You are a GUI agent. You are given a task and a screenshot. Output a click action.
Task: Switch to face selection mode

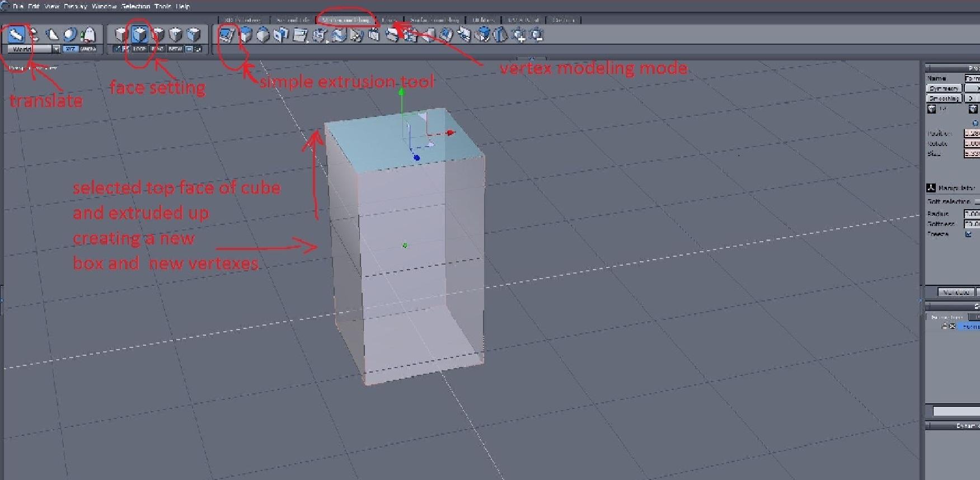tap(139, 35)
